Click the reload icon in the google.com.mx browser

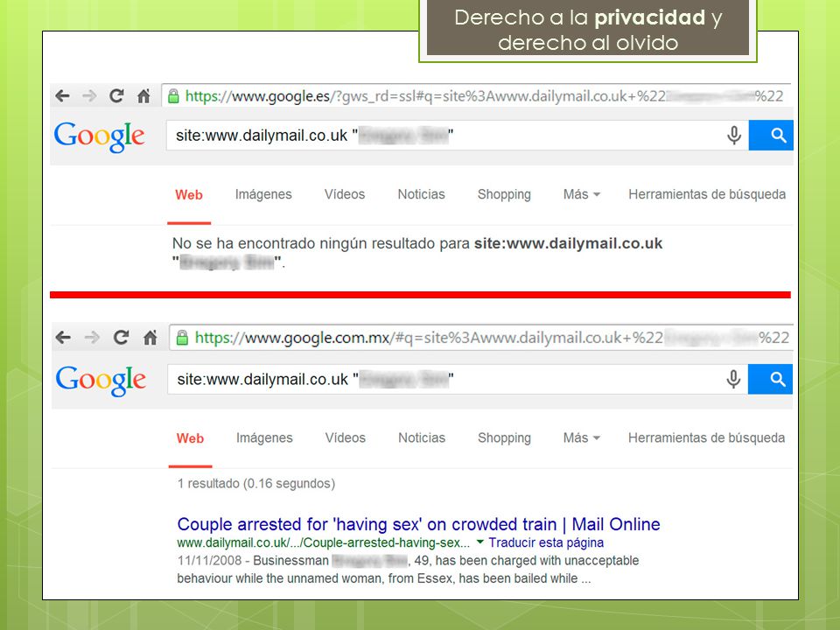pos(121,338)
